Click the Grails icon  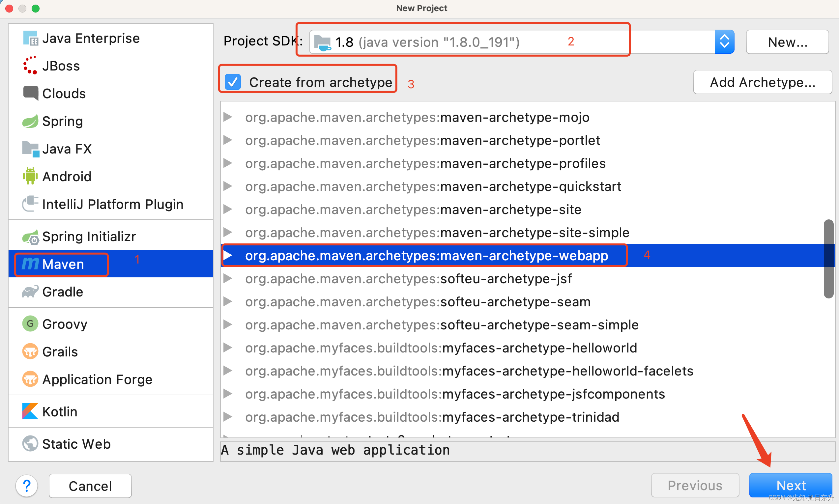pyautogui.click(x=30, y=351)
